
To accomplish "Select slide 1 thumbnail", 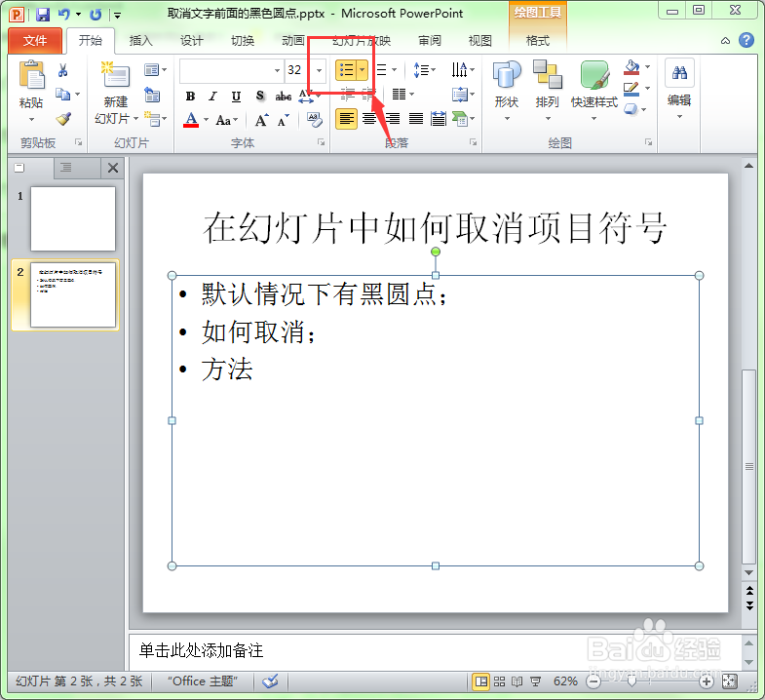I will click(x=73, y=218).
